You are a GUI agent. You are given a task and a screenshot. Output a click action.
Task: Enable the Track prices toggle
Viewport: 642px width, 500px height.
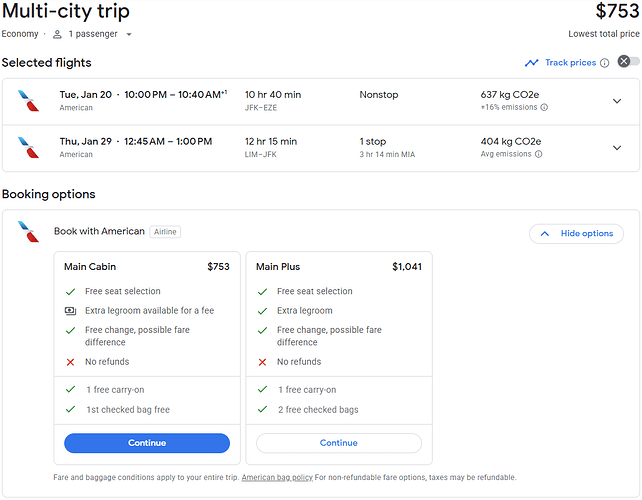(628, 62)
